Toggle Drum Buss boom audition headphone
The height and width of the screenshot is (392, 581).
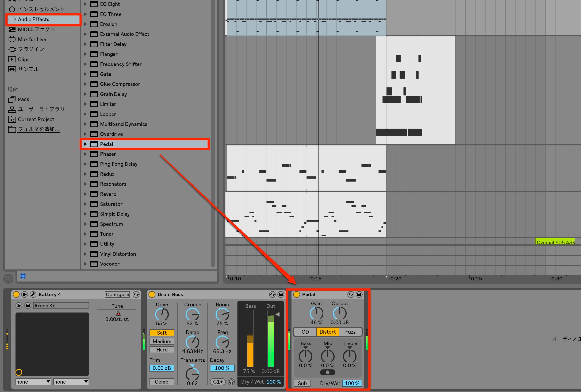[231, 382]
